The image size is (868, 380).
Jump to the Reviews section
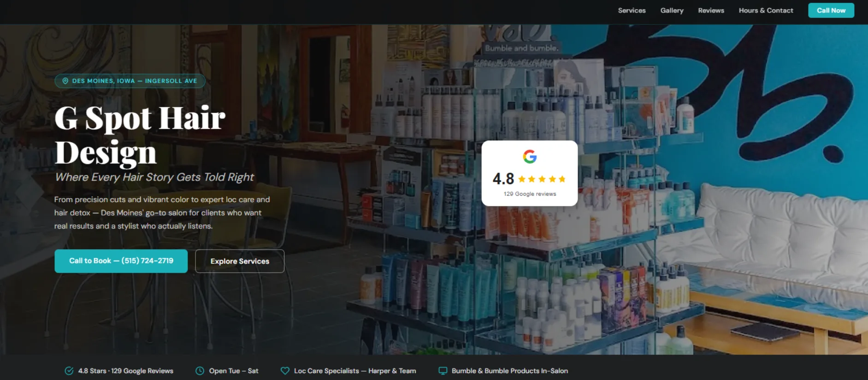pyautogui.click(x=711, y=11)
